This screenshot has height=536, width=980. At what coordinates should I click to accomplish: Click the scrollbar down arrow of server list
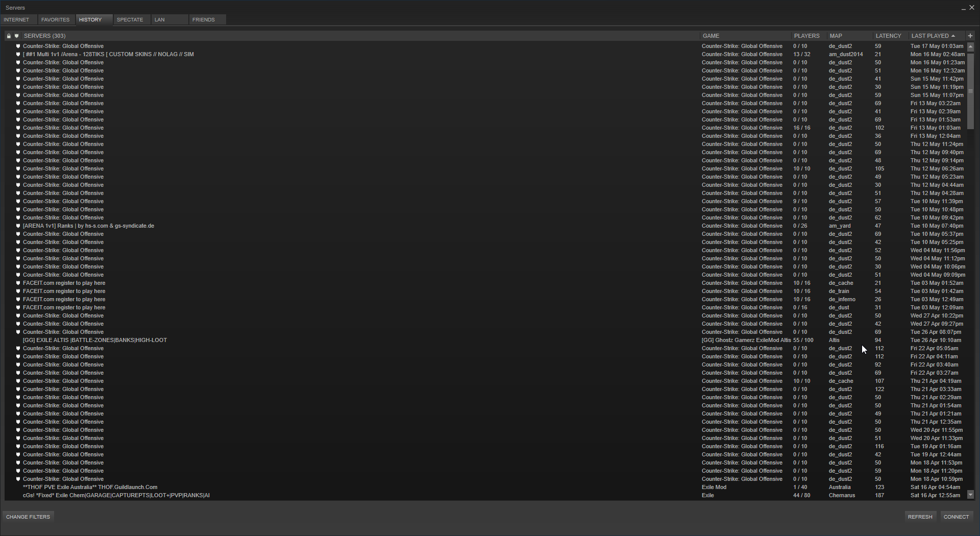[x=970, y=495]
